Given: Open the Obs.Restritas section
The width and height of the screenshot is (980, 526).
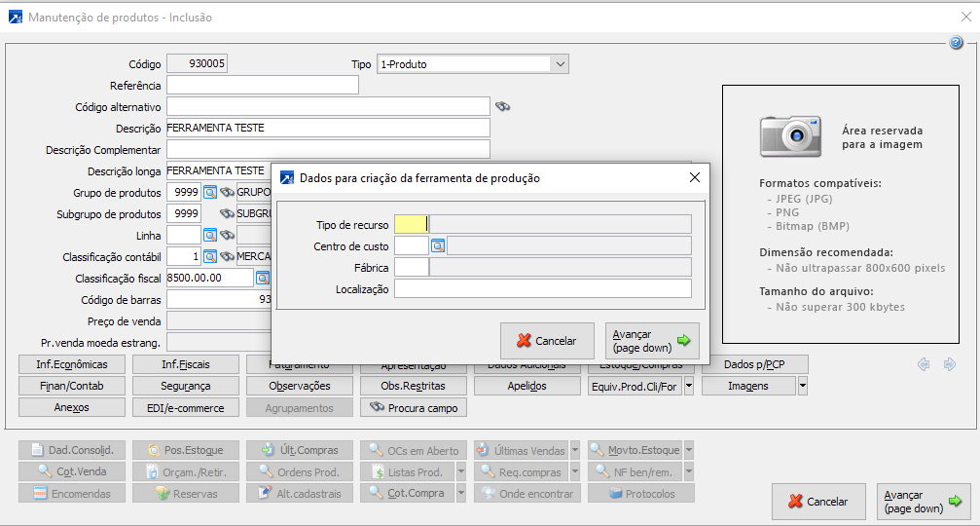Looking at the screenshot, I should [414, 386].
